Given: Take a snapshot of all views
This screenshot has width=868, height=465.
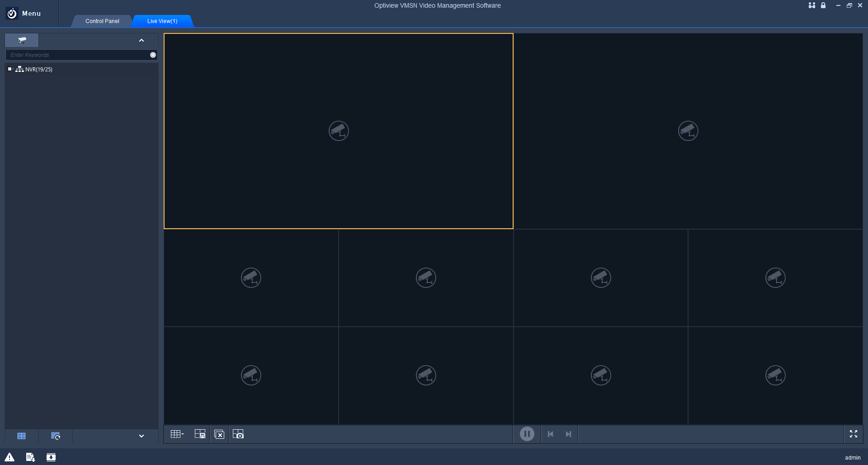Looking at the screenshot, I should (238, 434).
